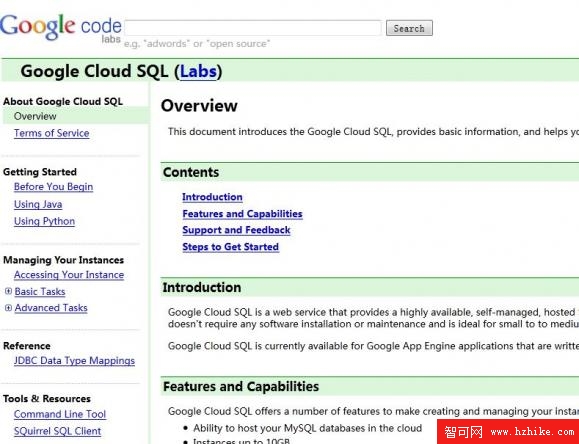Open Terms of Service link

51,133
